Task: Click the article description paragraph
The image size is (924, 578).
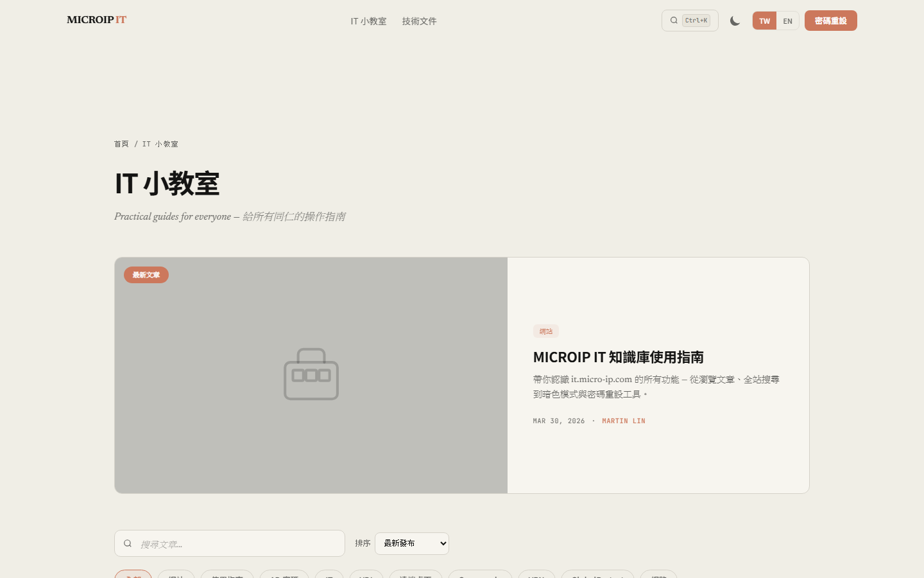Action: pos(656,387)
